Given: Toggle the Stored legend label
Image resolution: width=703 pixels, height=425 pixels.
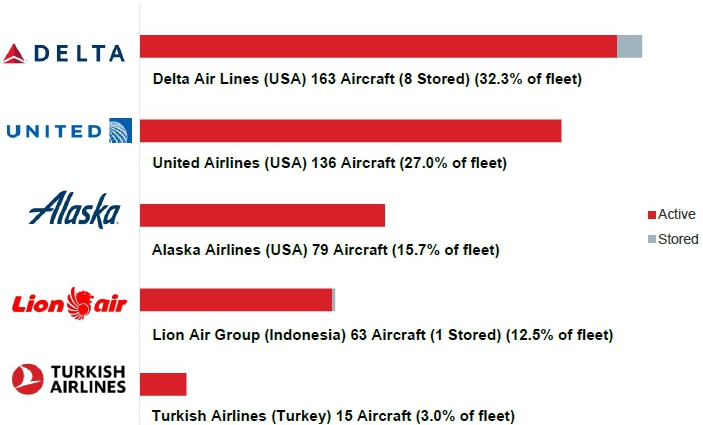Looking at the screenshot, I should tap(678, 240).
